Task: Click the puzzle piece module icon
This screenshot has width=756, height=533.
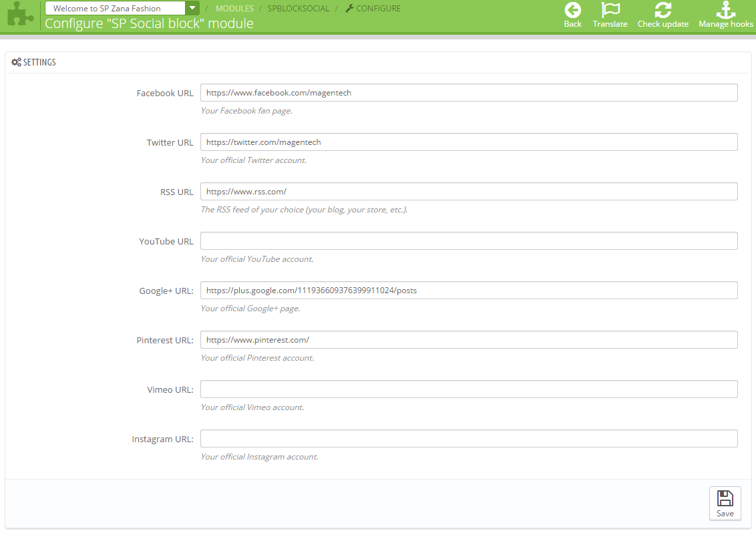Action: (21, 15)
